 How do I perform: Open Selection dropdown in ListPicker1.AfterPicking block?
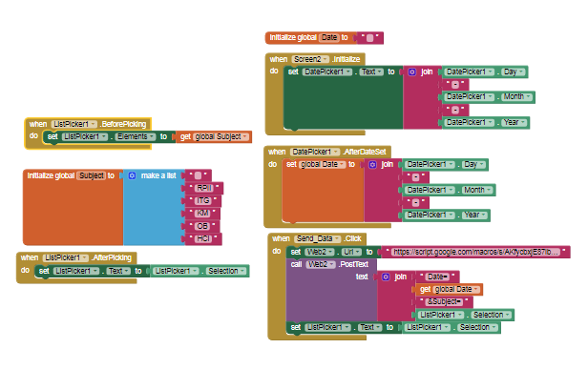pos(226,271)
